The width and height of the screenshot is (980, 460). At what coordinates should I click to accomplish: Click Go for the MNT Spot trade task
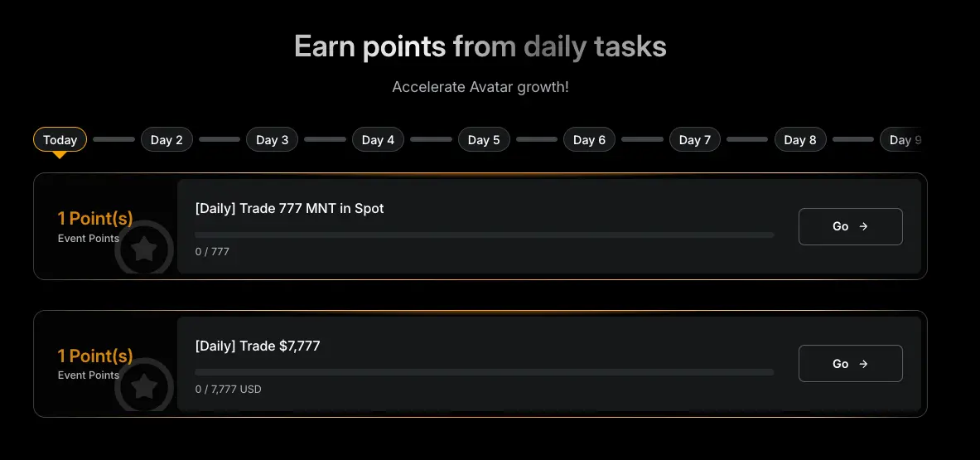point(850,226)
